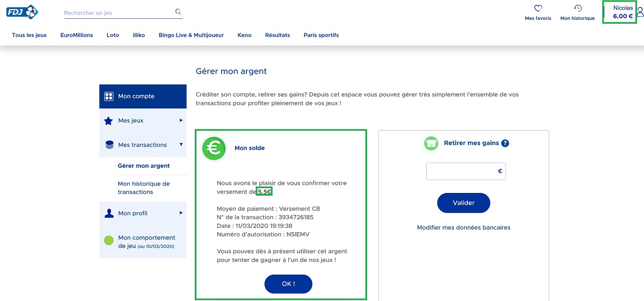Click the 5.5€ deposit amount
Viewport: 644px width, 301px height.
265,192
